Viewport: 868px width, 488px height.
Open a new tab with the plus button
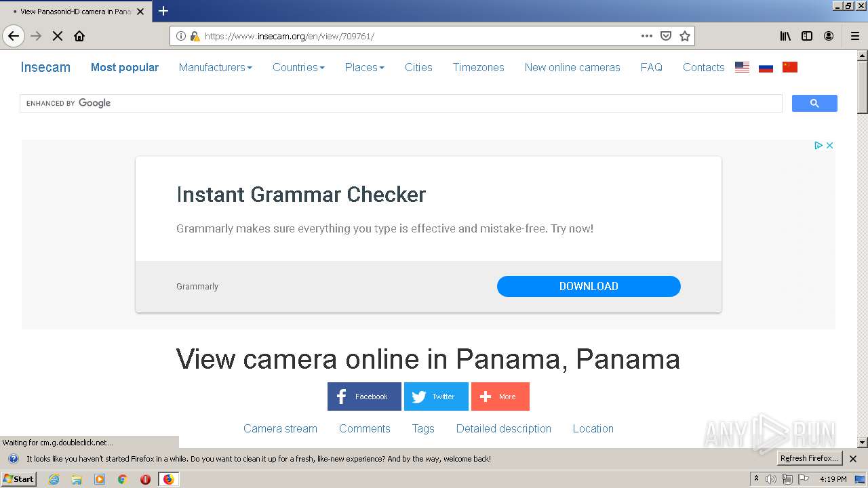coord(163,11)
